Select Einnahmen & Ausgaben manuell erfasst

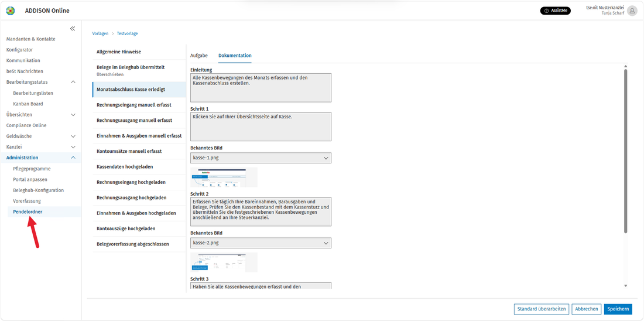point(139,136)
